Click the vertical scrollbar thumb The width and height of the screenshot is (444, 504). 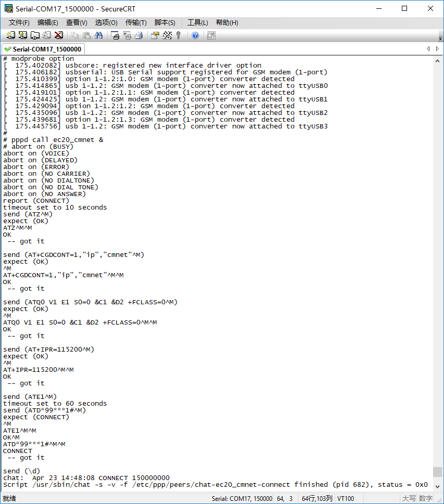pos(437,472)
